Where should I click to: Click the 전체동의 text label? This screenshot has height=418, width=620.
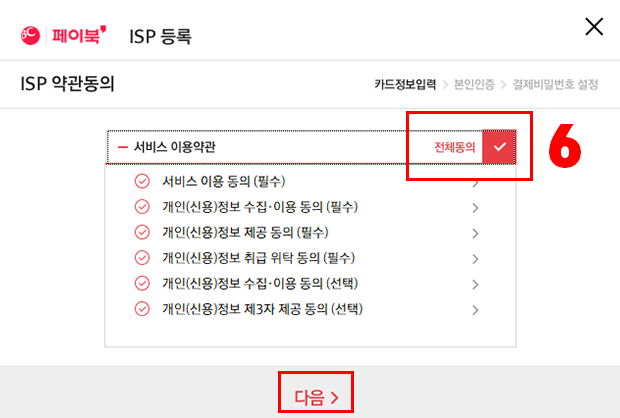(x=454, y=147)
